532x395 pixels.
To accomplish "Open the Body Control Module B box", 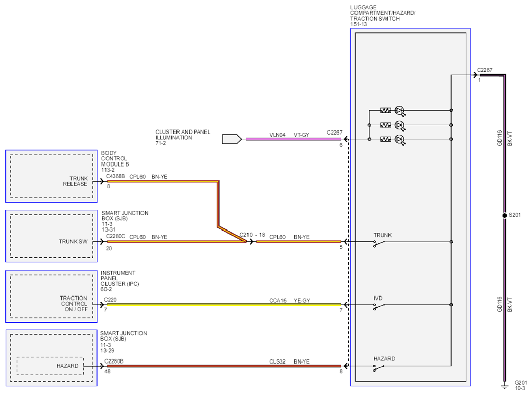I will [x=52, y=176].
